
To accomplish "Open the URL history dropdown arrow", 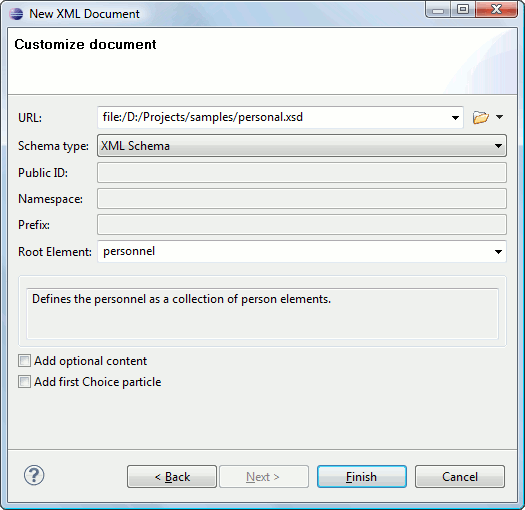I will 455,118.
